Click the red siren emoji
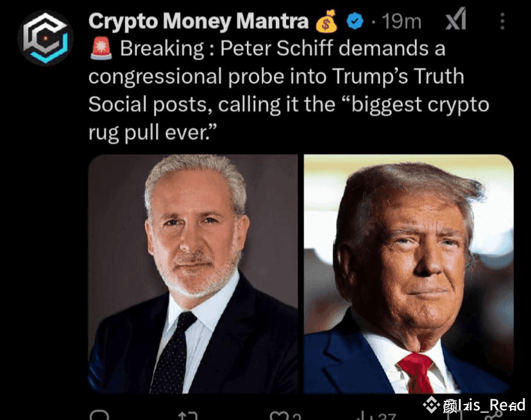The width and height of the screenshot is (531, 420). click(101, 48)
